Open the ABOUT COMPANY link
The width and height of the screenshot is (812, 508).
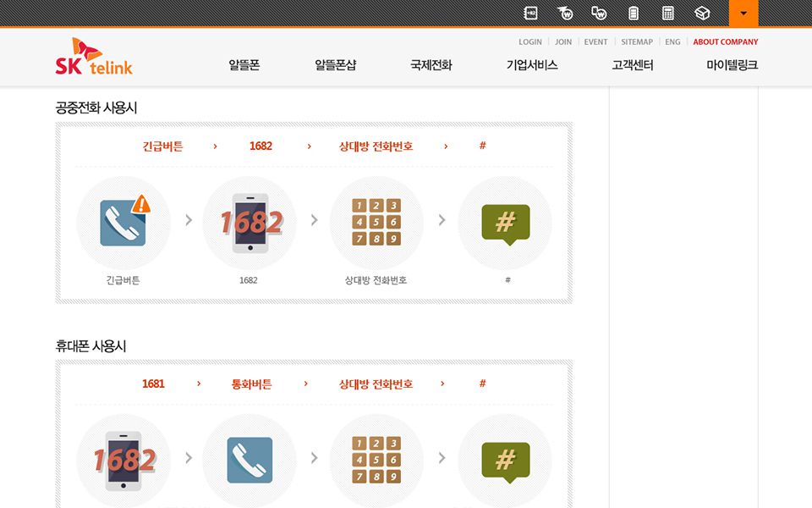click(725, 42)
